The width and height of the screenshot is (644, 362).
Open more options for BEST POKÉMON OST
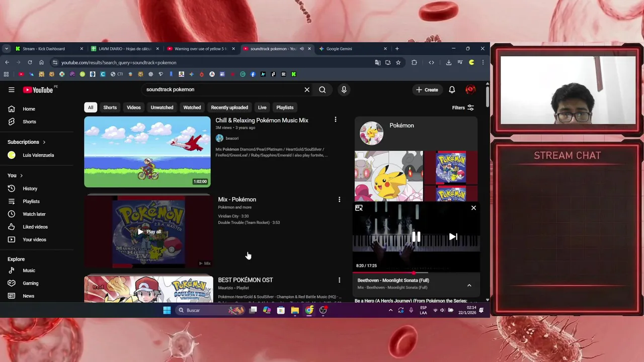[339, 280]
